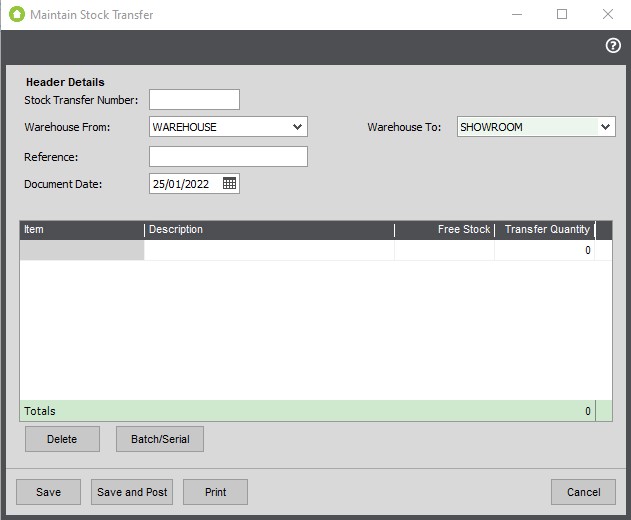Minimize the Maintain Stock Transfer window

(x=517, y=14)
